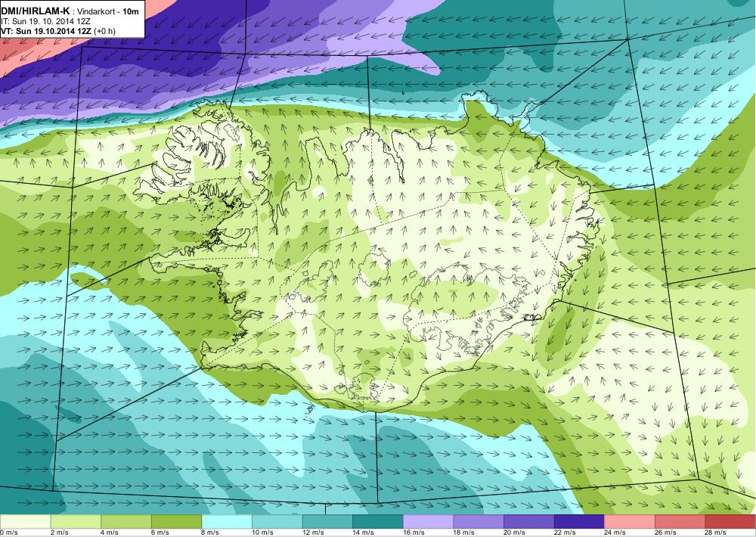This screenshot has height=537, width=756.
Task: Click the red 28 m/s legend swatch
Action: pyautogui.click(x=730, y=522)
